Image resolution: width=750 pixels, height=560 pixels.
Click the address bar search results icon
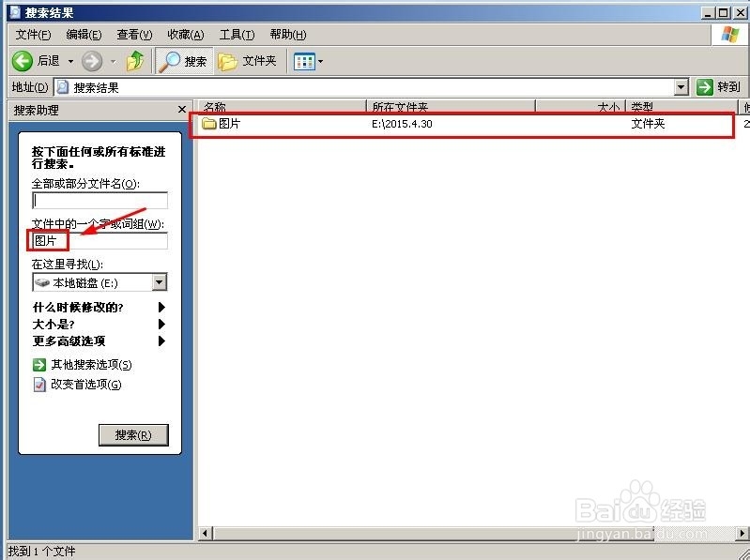63,87
